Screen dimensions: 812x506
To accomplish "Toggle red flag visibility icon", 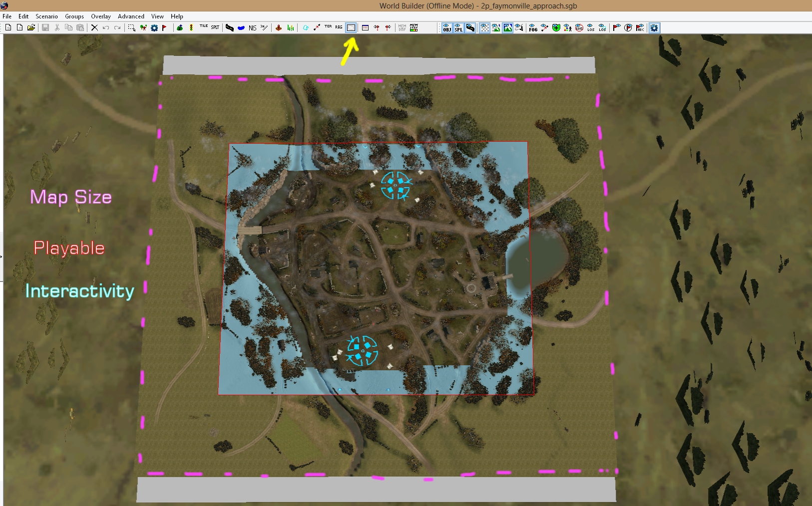I will (x=617, y=27).
